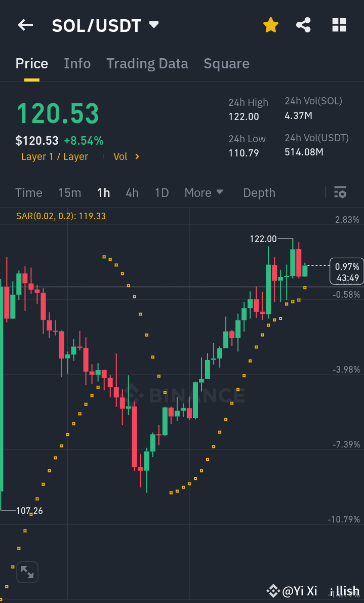Click the back arrow to leave pair view

pos(25,24)
